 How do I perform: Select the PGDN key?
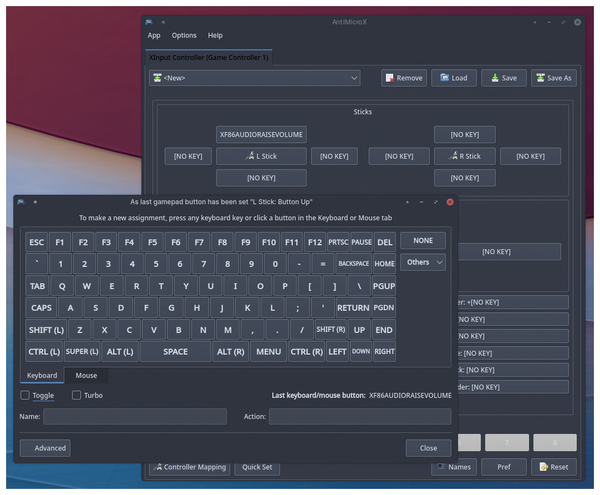point(384,308)
